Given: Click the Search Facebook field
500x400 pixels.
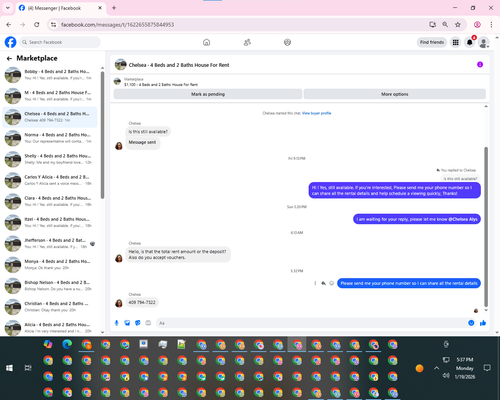Looking at the screenshot, I should tap(60, 42).
